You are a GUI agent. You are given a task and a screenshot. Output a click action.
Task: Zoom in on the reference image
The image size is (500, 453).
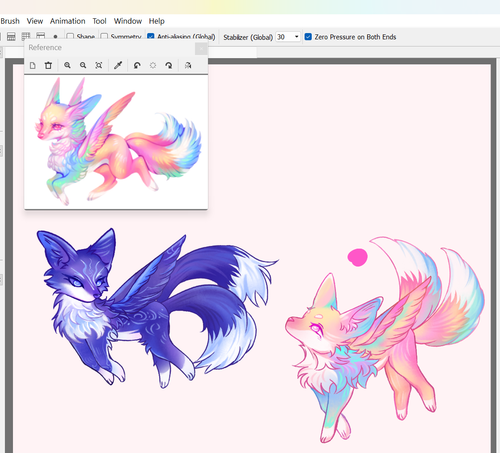click(x=67, y=65)
